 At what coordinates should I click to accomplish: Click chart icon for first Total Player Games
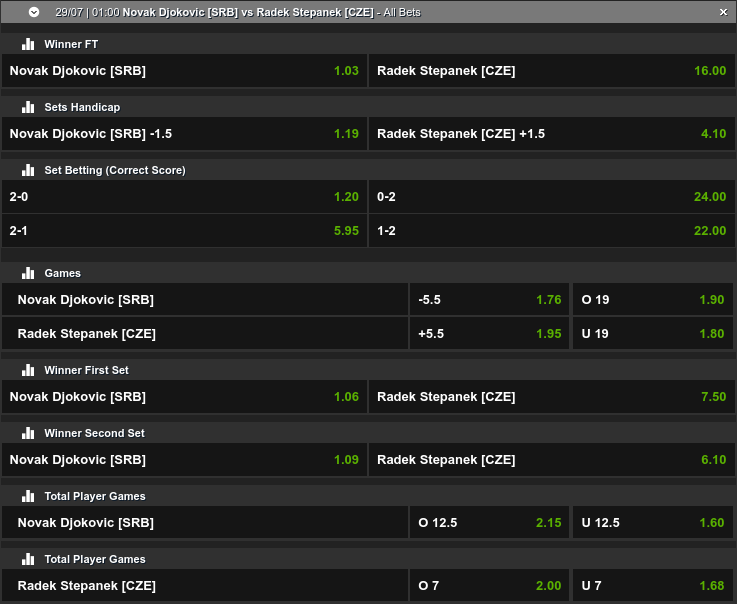click(x=28, y=496)
